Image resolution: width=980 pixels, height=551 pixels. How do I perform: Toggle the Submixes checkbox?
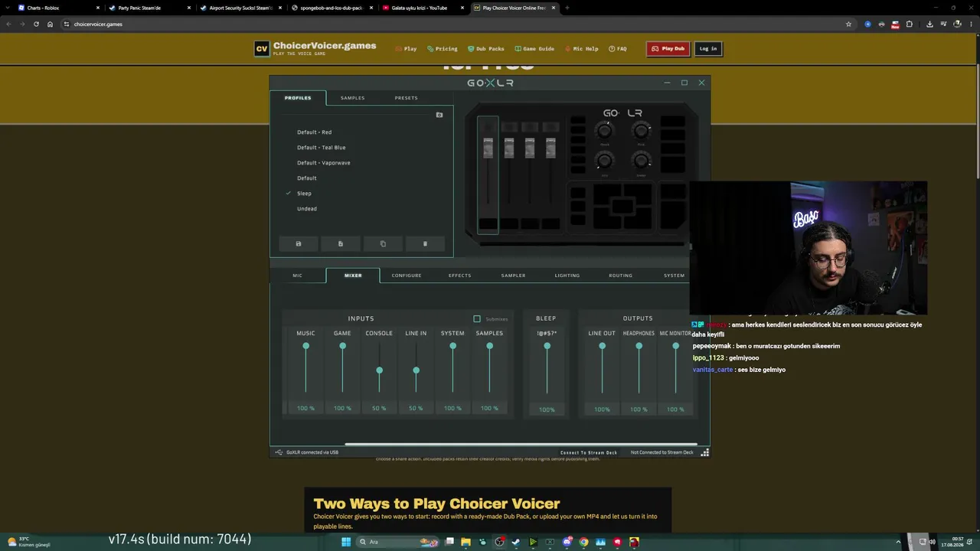click(x=477, y=318)
